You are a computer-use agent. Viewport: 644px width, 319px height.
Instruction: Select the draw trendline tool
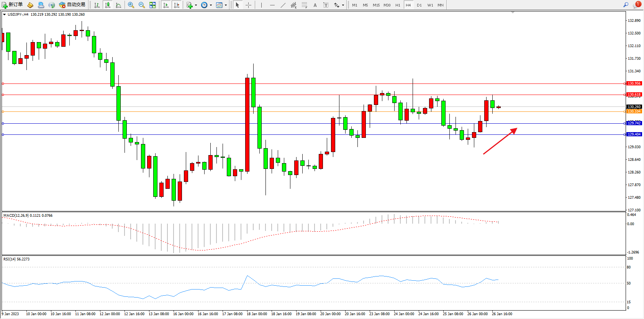coord(283,5)
